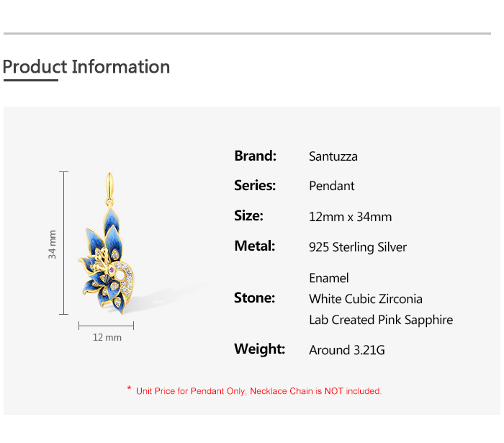This screenshot has height=443, width=504.
Task: Click the red unit price disclaimer note
Action: [x=258, y=391]
